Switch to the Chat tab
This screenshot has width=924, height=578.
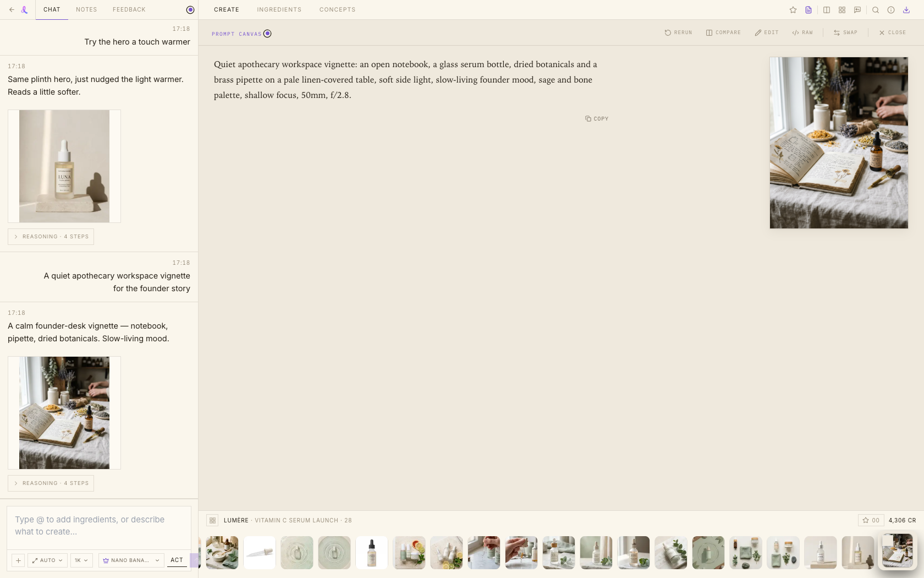(x=52, y=10)
